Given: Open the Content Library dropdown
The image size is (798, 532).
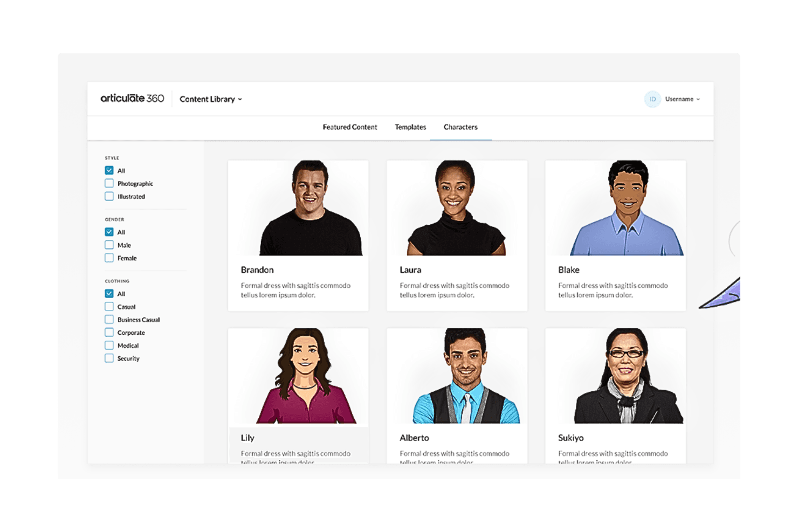Looking at the screenshot, I should click(211, 99).
